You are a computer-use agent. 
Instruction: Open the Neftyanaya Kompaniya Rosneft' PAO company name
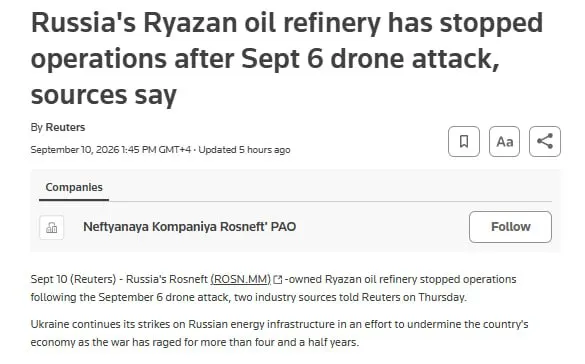click(190, 227)
